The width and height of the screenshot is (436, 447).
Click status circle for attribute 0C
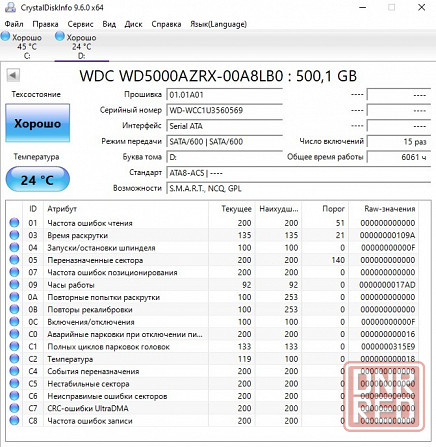click(14, 322)
